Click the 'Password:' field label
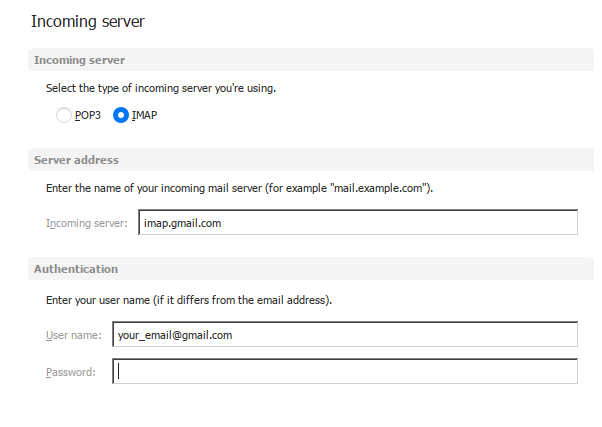Image resolution: width=602 pixels, height=427 pixels. (70, 372)
